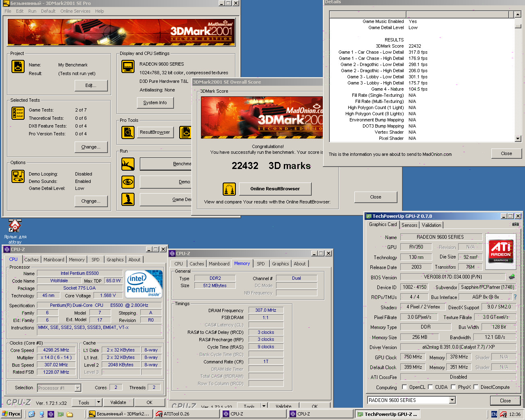Switch to Mainboard tab in left CPU-Z
Image resolution: width=525 pixels, height=420 pixels.
pyautogui.click(x=54, y=260)
